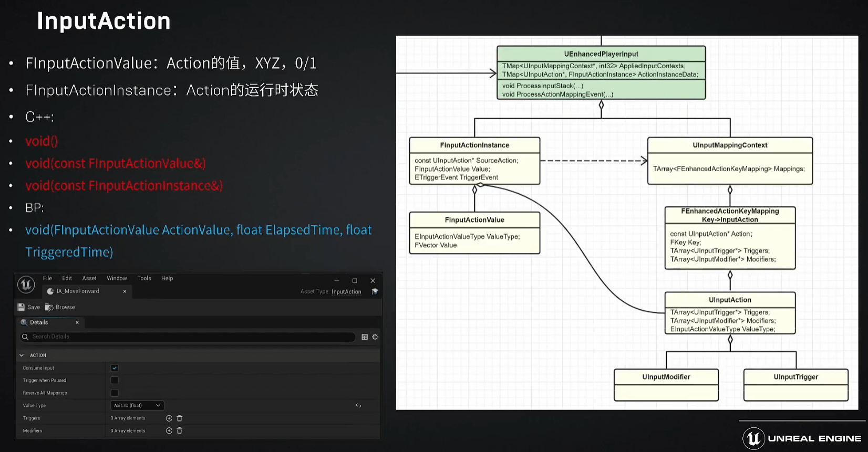Open the Tools menu
The width and height of the screenshot is (868, 452).
pyautogui.click(x=144, y=278)
